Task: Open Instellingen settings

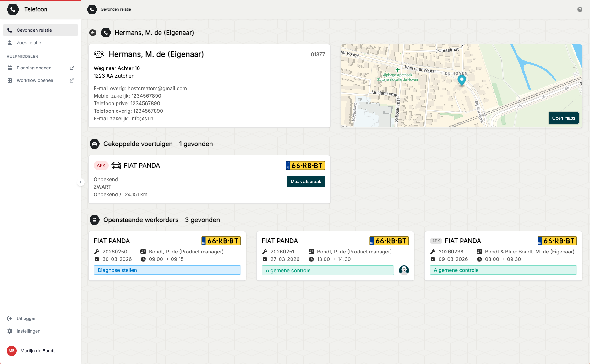Action: (41, 331)
